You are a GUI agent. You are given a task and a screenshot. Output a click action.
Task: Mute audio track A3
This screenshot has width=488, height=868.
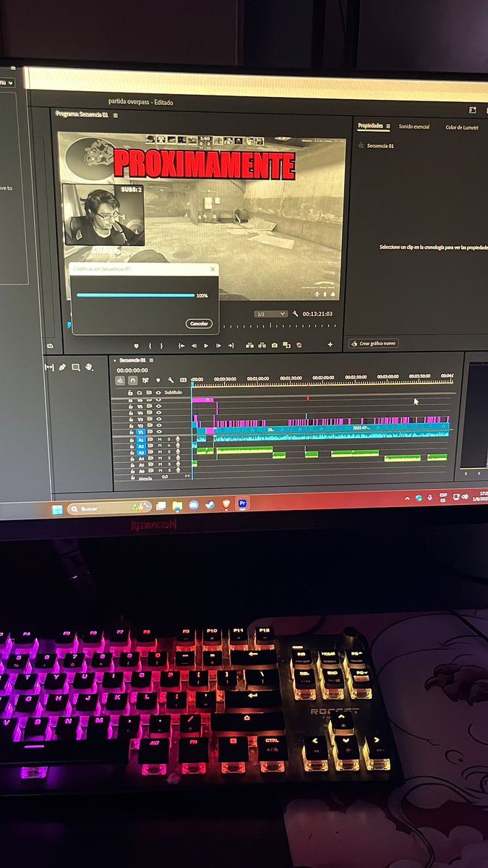coord(160,452)
